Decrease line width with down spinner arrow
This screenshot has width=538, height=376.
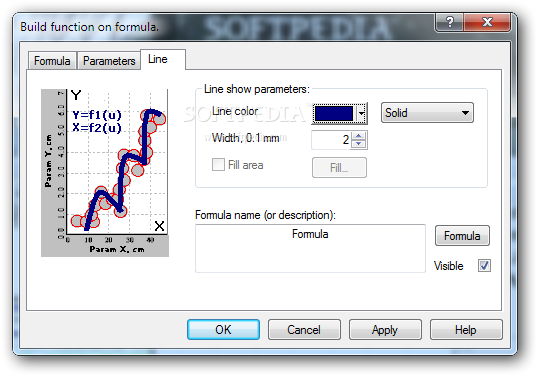point(359,144)
